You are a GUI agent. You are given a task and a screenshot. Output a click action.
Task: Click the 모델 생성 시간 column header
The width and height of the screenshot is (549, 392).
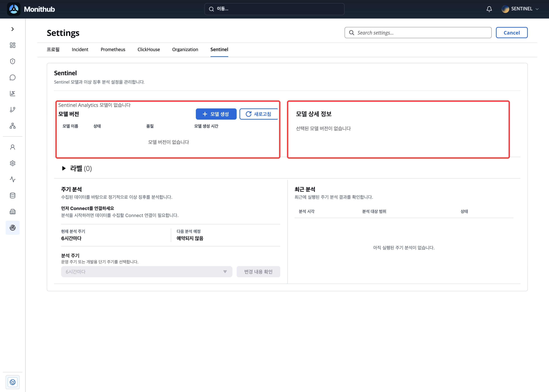pos(206,126)
